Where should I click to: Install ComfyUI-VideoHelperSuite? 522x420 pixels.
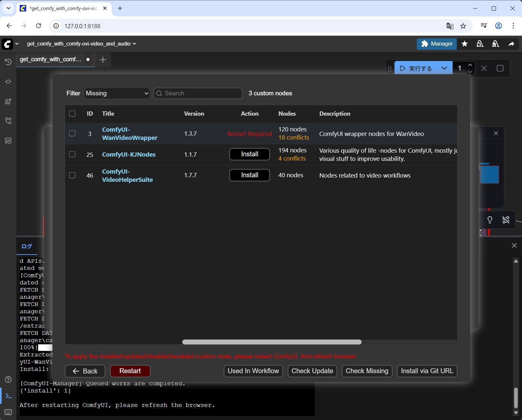click(249, 175)
